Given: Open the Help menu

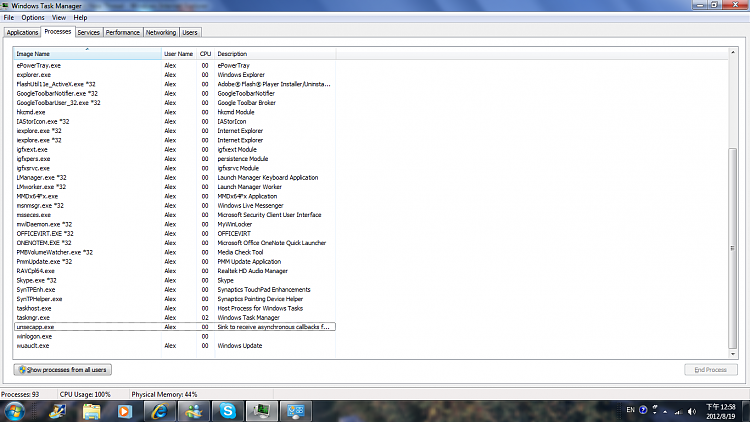Looking at the screenshot, I should click(80, 18).
